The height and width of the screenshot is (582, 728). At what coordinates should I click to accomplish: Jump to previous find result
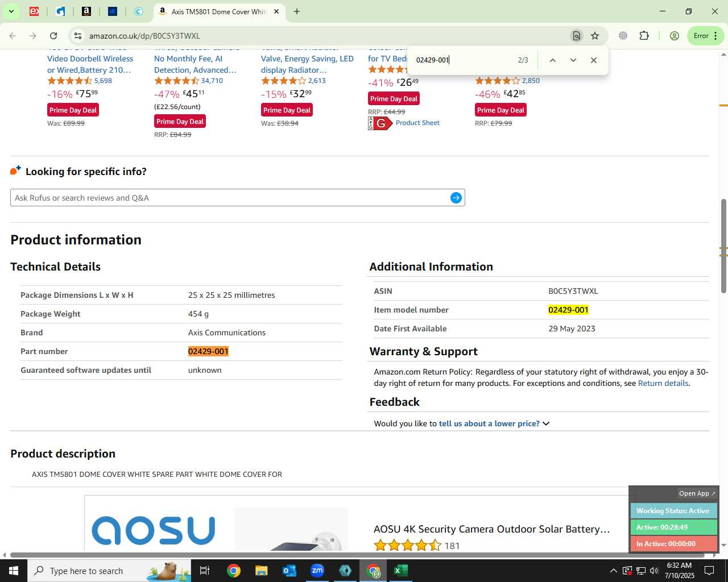pos(552,60)
